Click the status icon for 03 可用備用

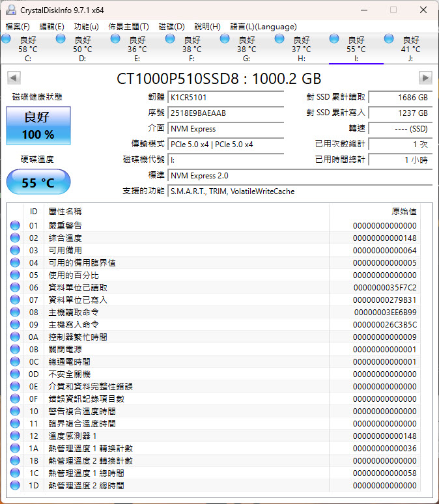click(x=15, y=250)
